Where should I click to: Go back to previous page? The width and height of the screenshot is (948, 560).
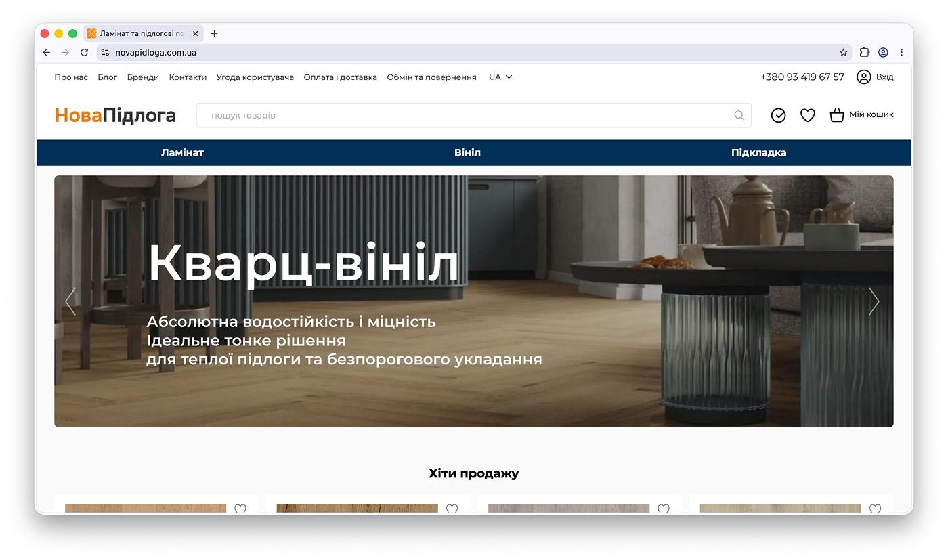[x=46, y=52]
